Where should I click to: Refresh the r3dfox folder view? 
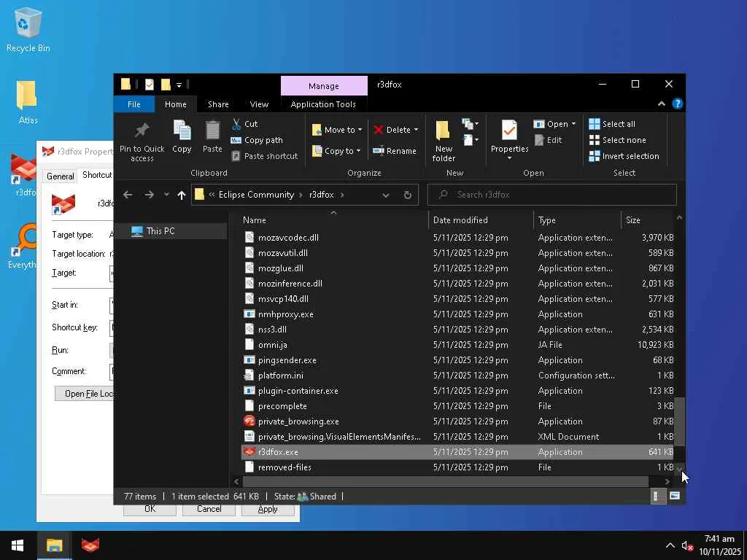pyautogui.click(x=407, y=195)
